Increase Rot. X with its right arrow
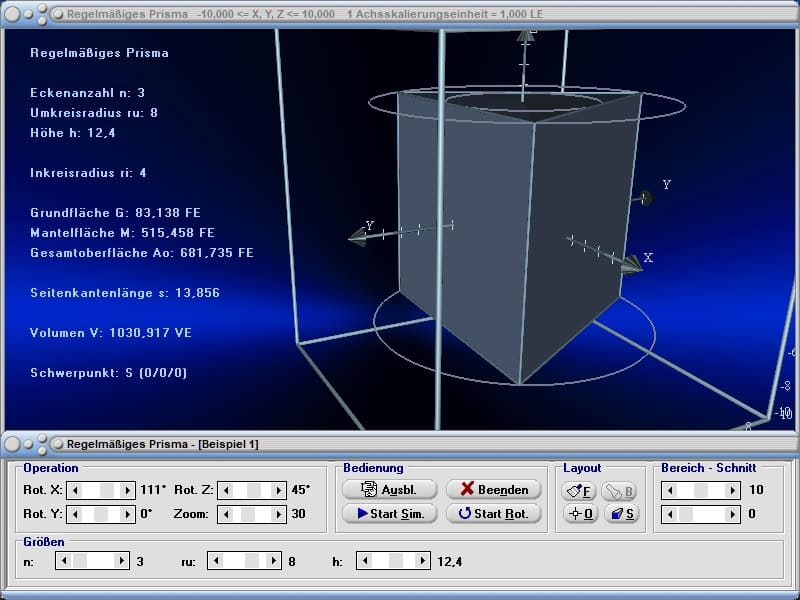Image resolution: width=800 pixels, height=600 pixels. 128,490
